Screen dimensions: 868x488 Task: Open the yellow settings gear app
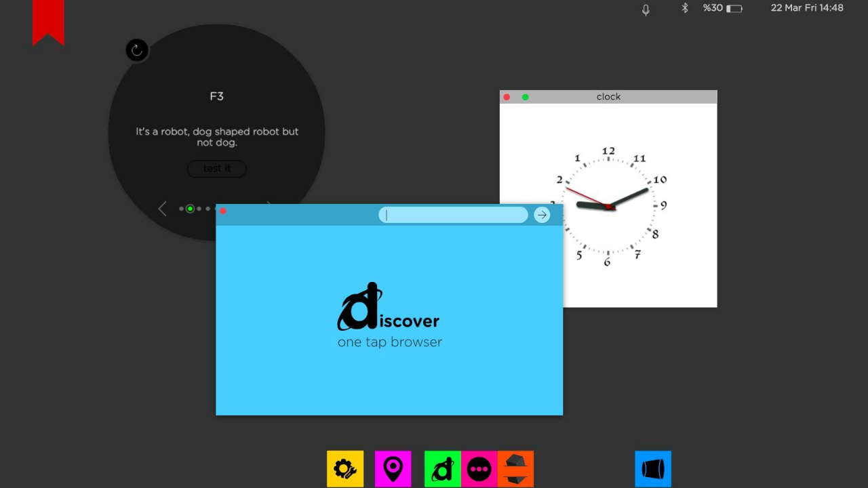345,468
